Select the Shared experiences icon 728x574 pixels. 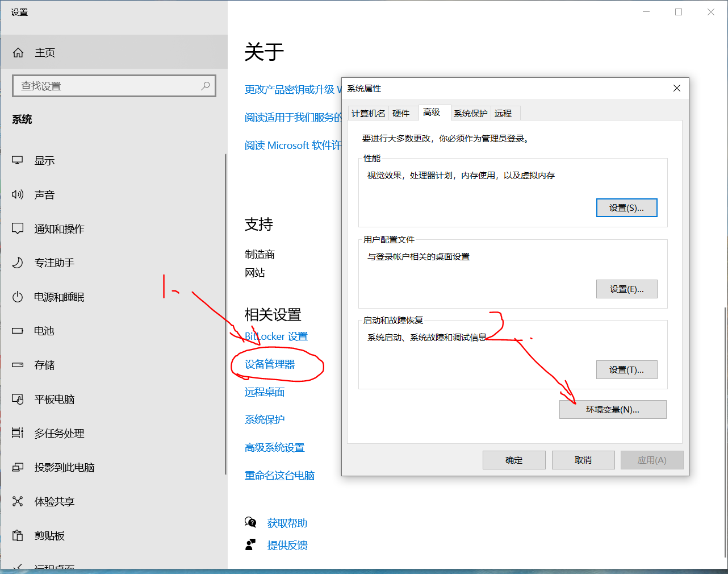pos(18,501)
